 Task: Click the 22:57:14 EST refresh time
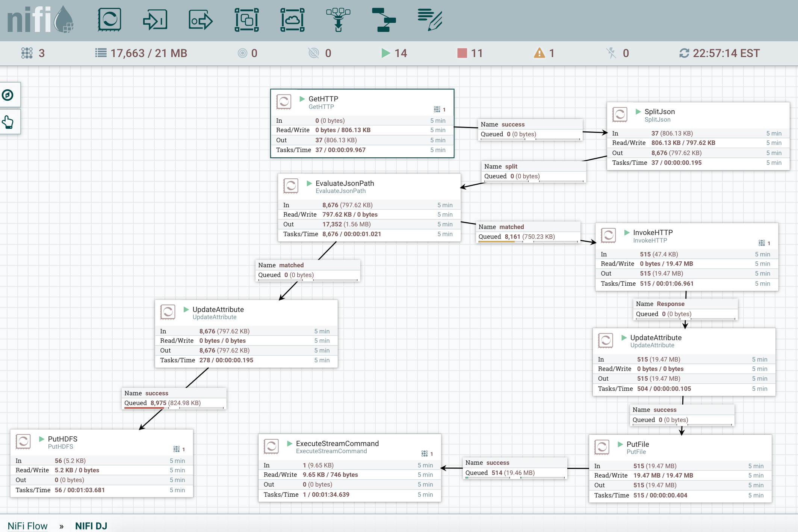726,53
